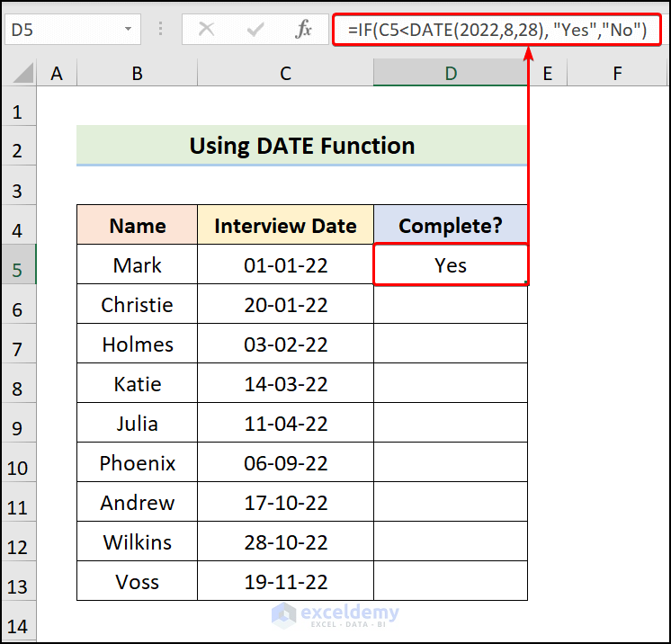Viewport: 671px width, 644px height.
Task: Select the cell containing 'Julia'
Action: pyautogui.click(x=137, y=423)
